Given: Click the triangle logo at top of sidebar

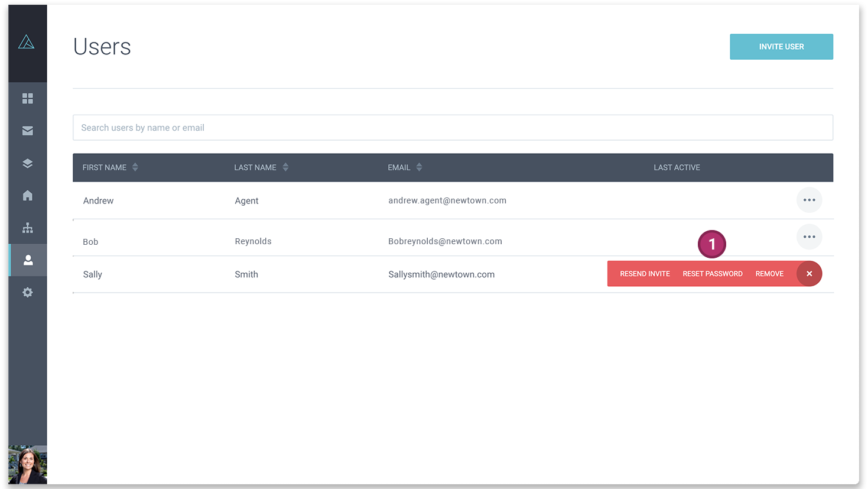Looking at the screenshot, I should (26, 42).
